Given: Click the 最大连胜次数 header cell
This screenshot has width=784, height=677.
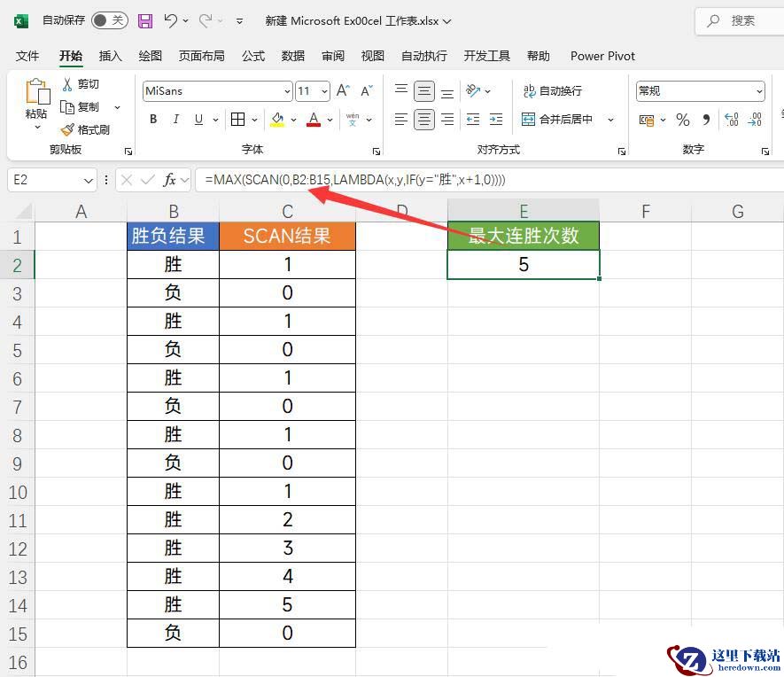Looking at the screenshot, I should click(523, 236).
